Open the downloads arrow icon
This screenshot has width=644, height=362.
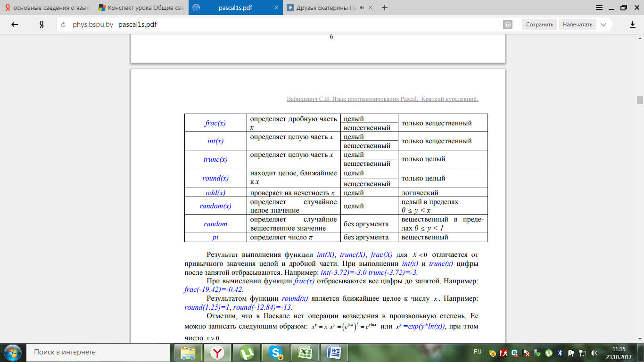[x=633, y=25]
